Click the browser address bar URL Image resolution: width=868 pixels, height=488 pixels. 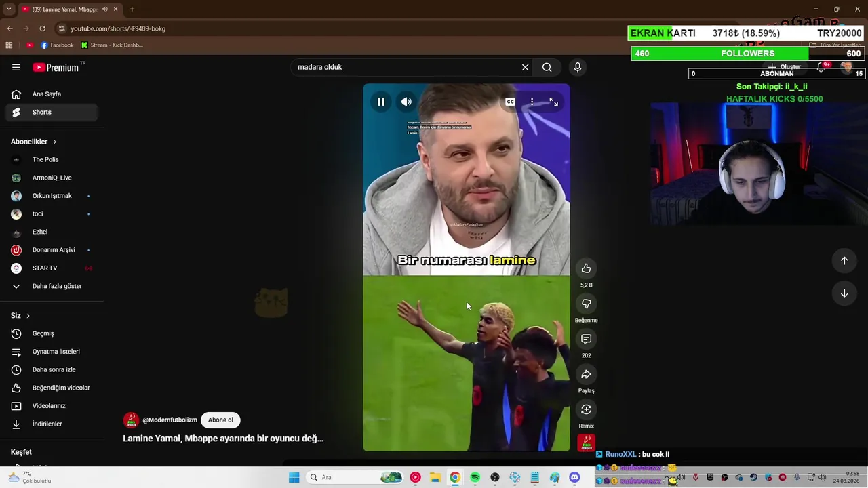pos(118,28)
